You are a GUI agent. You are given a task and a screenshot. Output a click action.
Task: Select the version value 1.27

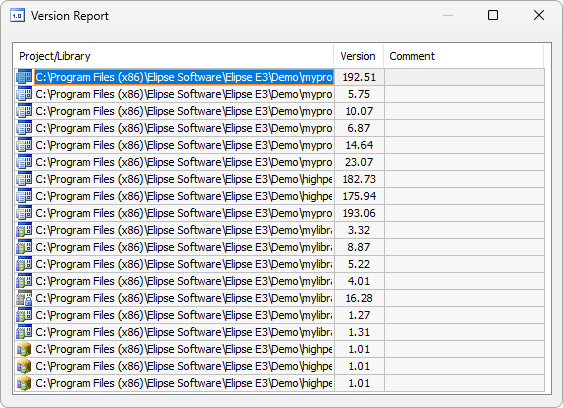click(x=359, y=315)
